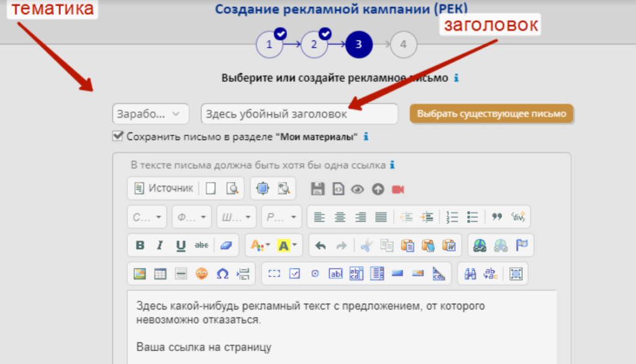Toggle italic formatting
This screenshot has height=364, width=636.
(x=160, y=245)
